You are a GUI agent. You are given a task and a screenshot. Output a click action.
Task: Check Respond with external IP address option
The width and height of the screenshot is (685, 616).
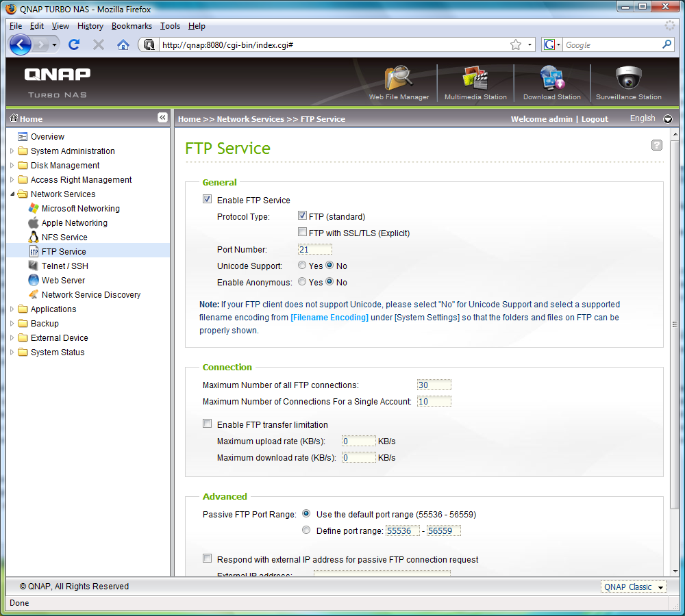(207, 559)
